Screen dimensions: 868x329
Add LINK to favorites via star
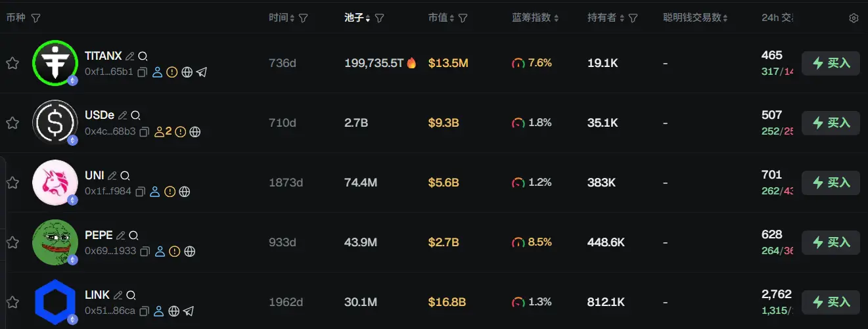coord(12,303)
